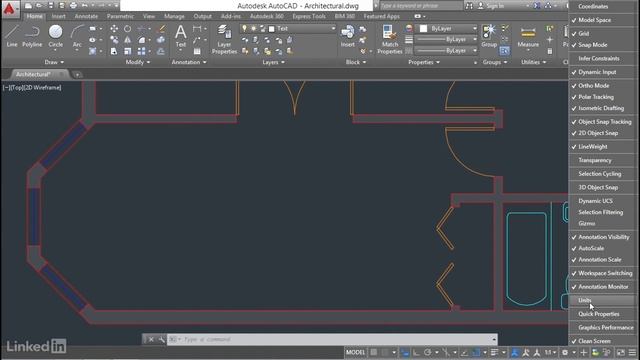Screen dimensions: 640x360
Task: Toggle Polar Tracking option
Action: 602,97
